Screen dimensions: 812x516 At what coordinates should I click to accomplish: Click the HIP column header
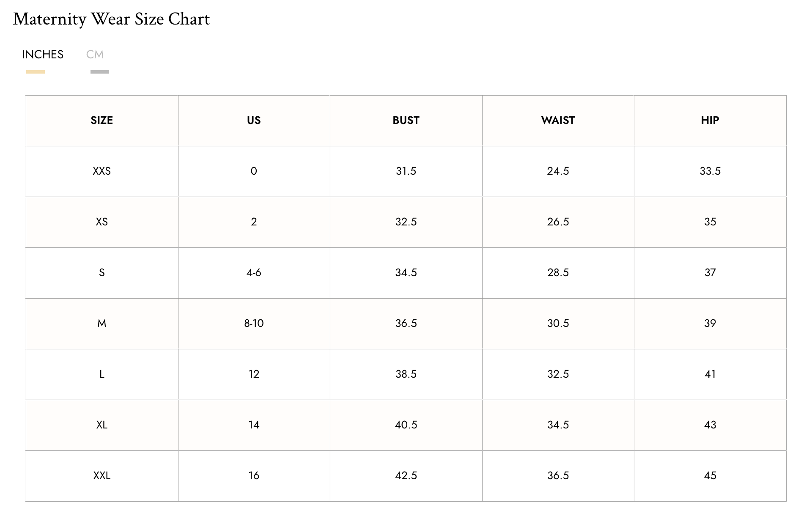(710, 121)
